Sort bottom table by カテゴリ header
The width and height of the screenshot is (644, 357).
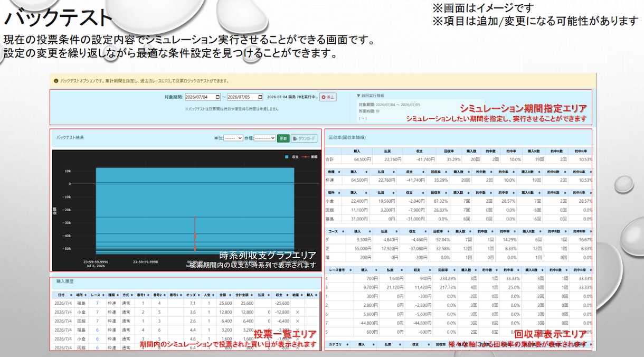(x=337, y=344)
